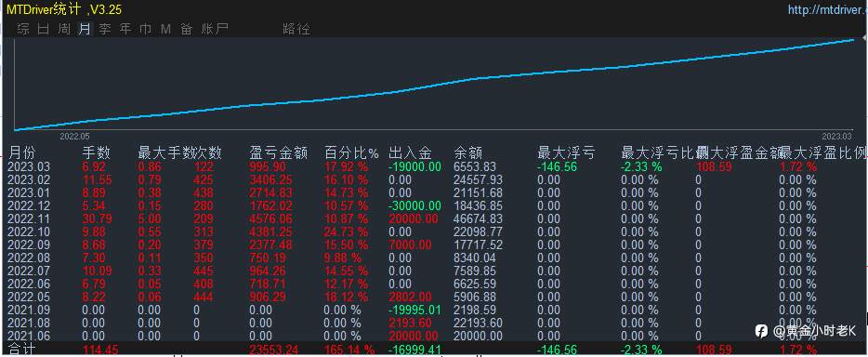Click total percentage 165.14 %
This screenshot has height=357, width=868.
[x=349, y=350]
